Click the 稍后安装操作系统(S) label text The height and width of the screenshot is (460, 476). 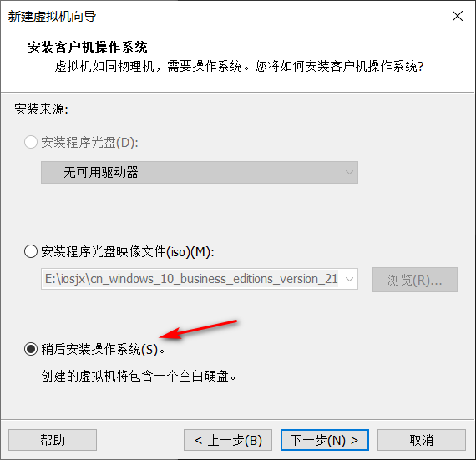[103, 349]
